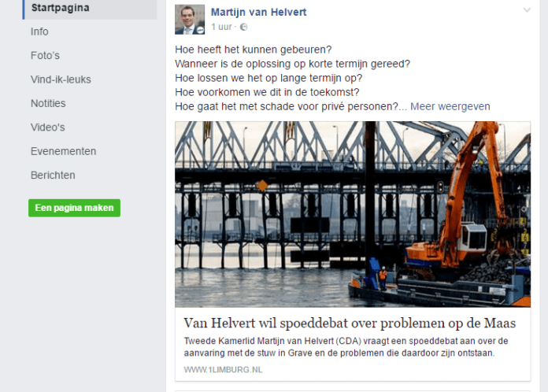Visit the WWW.1LIMBURG.NL source link
The image size is (548, 392).
point(223,370)
